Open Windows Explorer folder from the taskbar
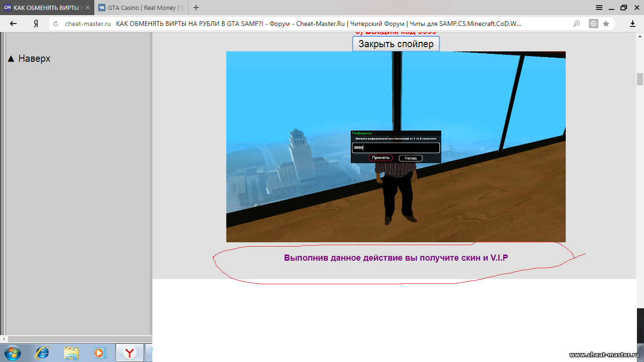Viewport: 644px width, 362px height. [x=71, y=353]
